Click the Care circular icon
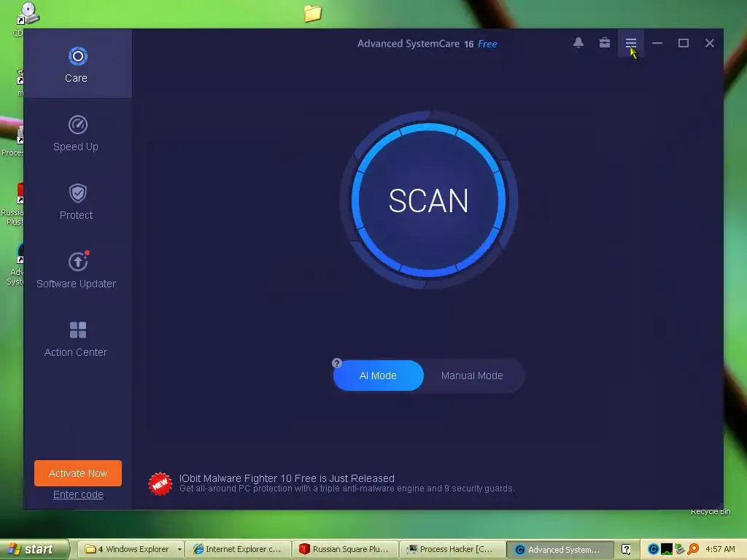747x560 pixels. [77, 56]
